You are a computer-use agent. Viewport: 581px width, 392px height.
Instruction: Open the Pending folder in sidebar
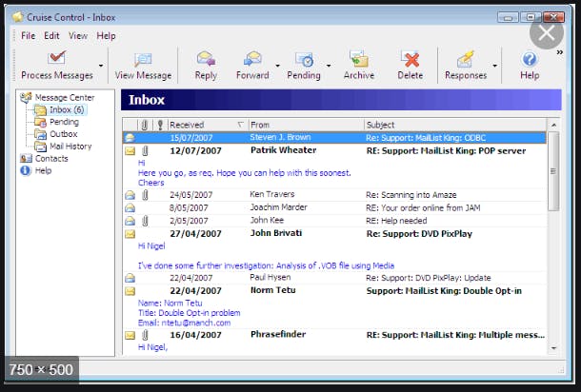coord(64,122)
